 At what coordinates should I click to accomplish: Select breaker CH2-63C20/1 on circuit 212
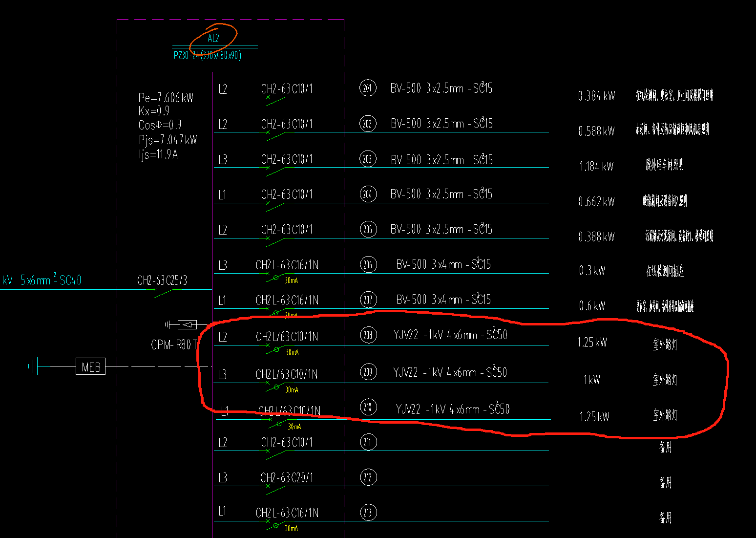[287, 477]
